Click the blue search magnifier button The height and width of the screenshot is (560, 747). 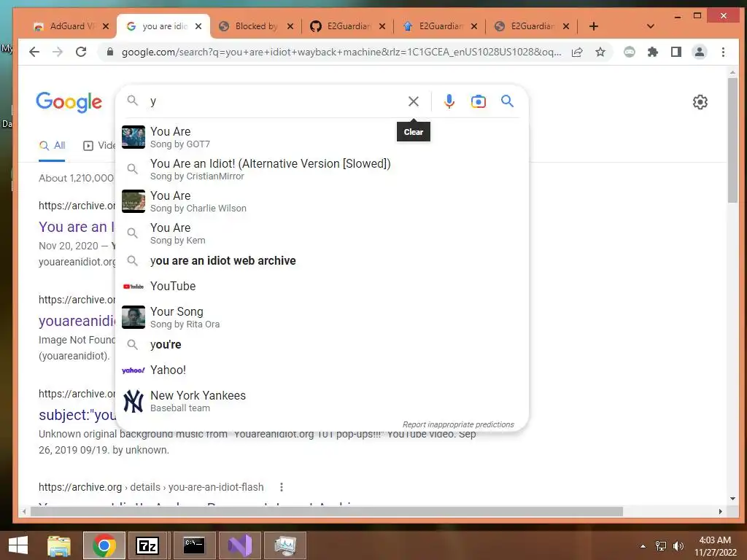click(x=508, y=101)
